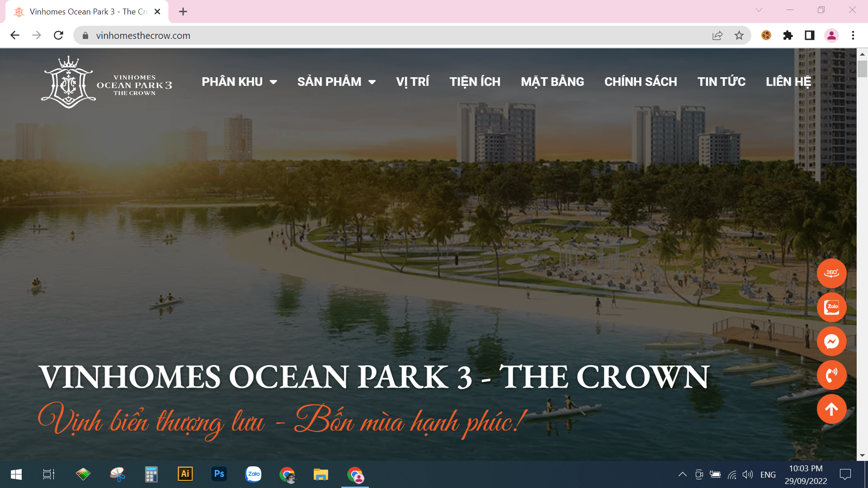868x488 pixels.
Task: Open the Chrome extensions puzzle icon
Action: (788, 35)
